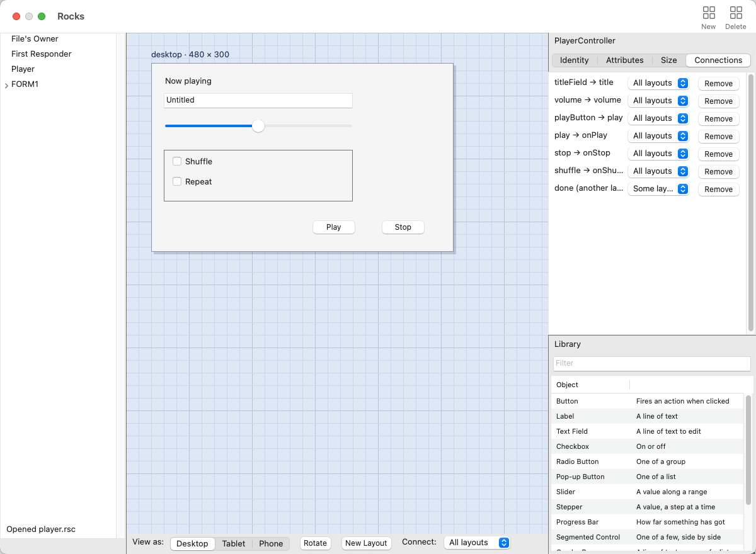Switch view to Tablet layout
Image resolution: width=756 pixels, height=554 pixels.
pyautogui.click(x=234, y=543)
